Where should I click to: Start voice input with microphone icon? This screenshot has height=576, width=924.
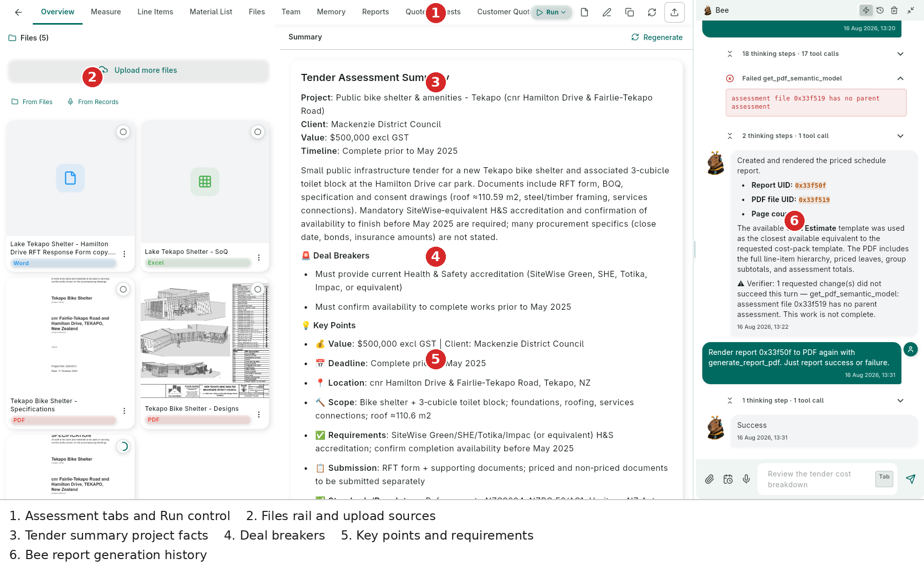[x=746, y=479]
